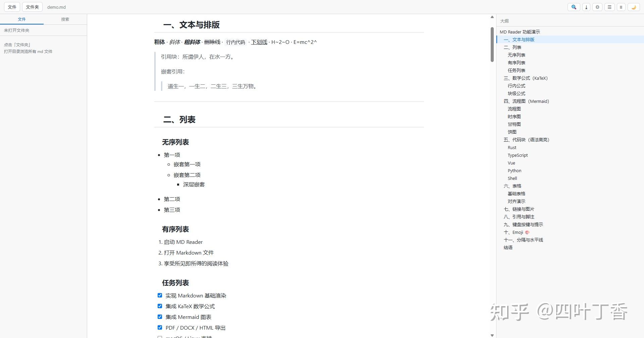Click the 任务列表 document subheading
The height and width of the screenshot is (338, 644).
(175, 283)
